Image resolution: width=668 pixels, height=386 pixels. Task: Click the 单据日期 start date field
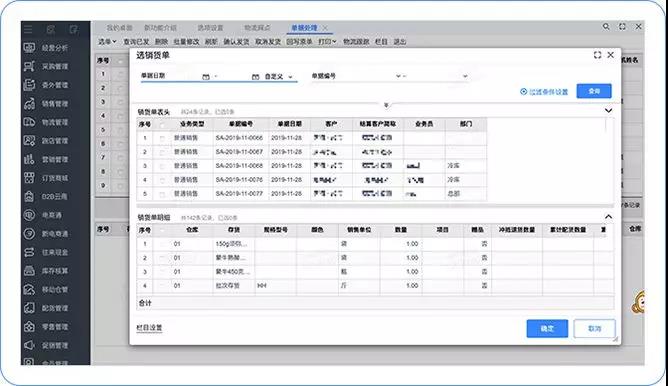point(183,77)
